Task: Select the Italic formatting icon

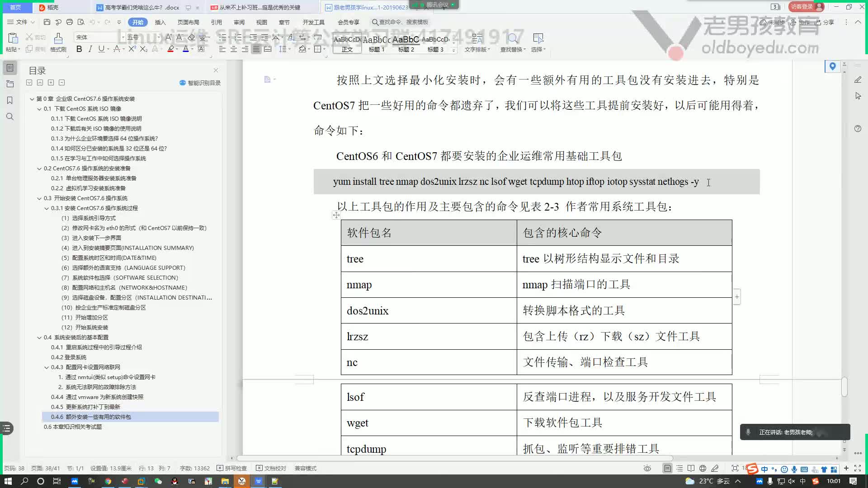Action: pos(90,49)
